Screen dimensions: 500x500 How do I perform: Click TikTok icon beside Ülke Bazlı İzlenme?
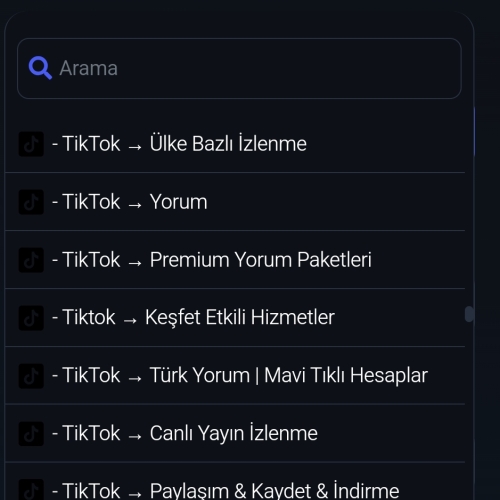[x=31, y=144]
